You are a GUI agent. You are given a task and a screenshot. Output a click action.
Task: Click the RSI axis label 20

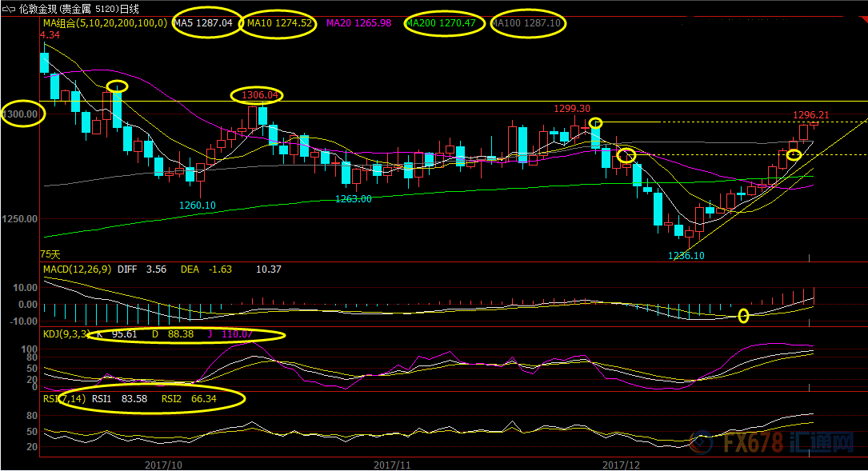click(x=32, y=447)
